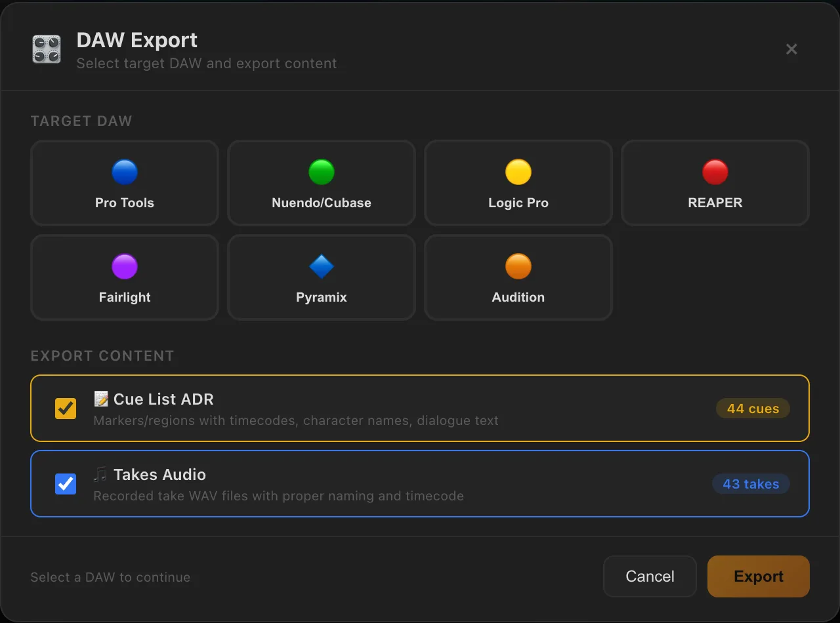Click the "Select target DAW and export content" subtitle
The height and width of the screenshot is (623, 840).
point(207,64)
